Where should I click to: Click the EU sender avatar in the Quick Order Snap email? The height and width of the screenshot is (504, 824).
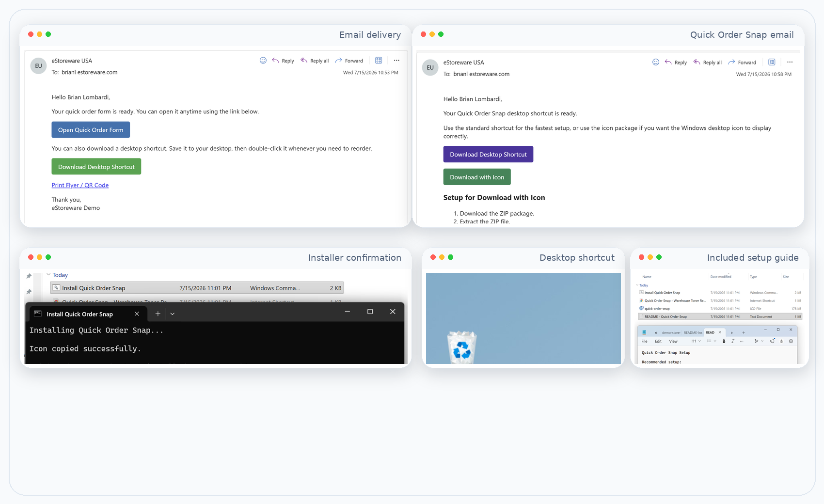(x=430, y=67)
